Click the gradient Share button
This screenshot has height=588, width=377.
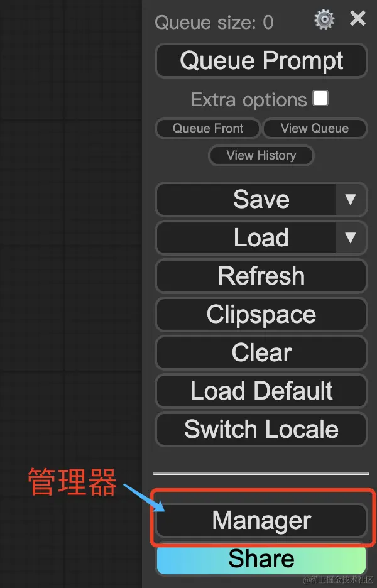261,558
